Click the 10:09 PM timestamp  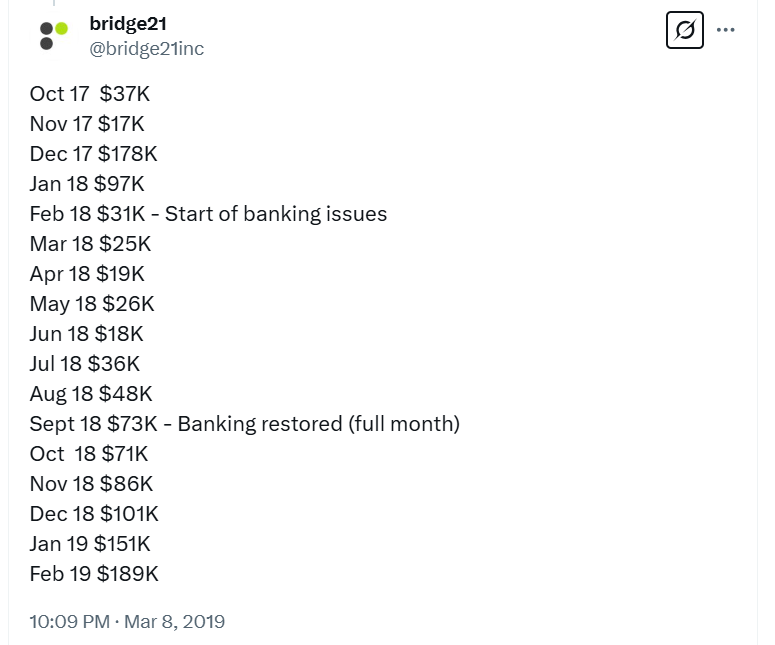(x=69, y=621)
